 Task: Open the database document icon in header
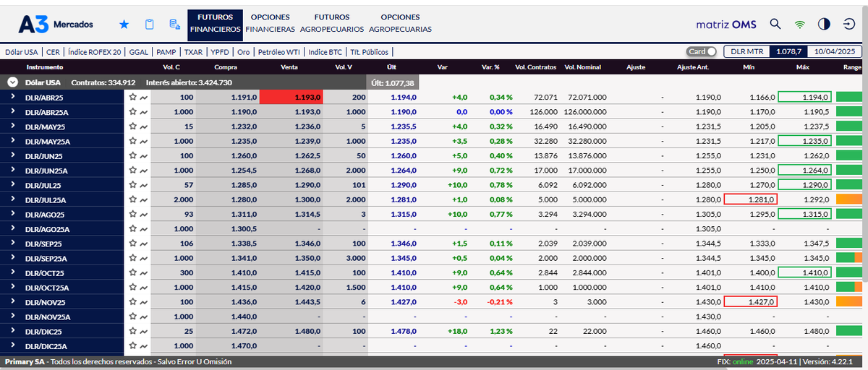point(174,25)
